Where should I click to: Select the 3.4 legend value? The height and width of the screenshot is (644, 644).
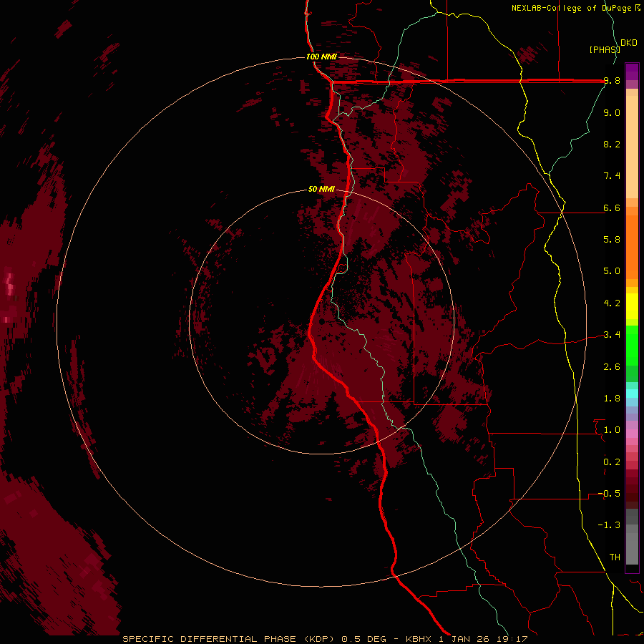[x=612, y=335]
